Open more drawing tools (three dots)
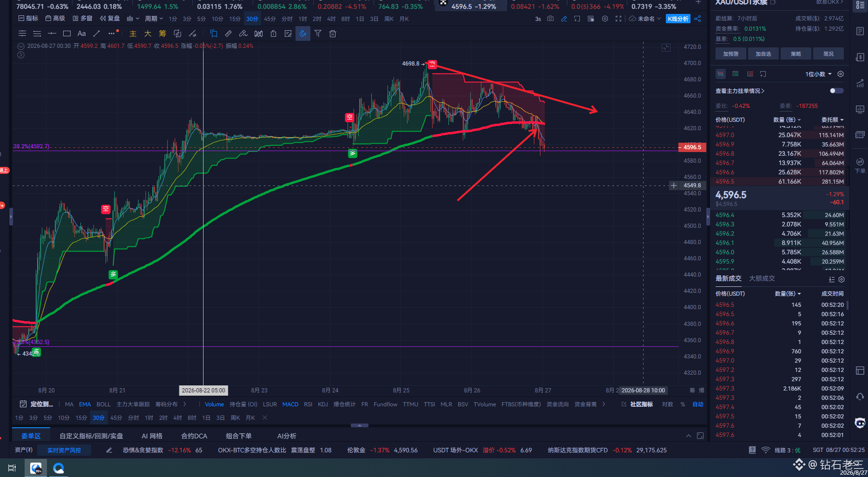Viewport: 868px width, 477px height. [112, 33]
